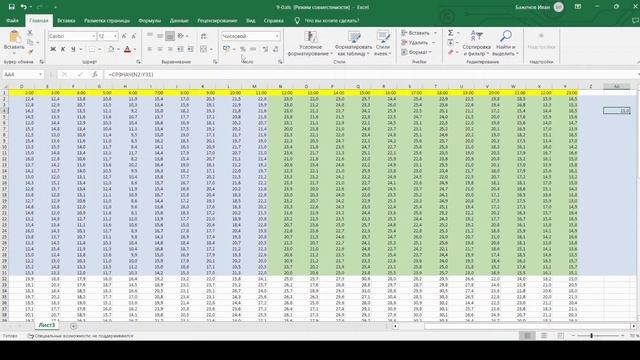Screen dimensions: 640x360
Task: Select the Лист3 sheet tab
Action: tap(47, 325)
